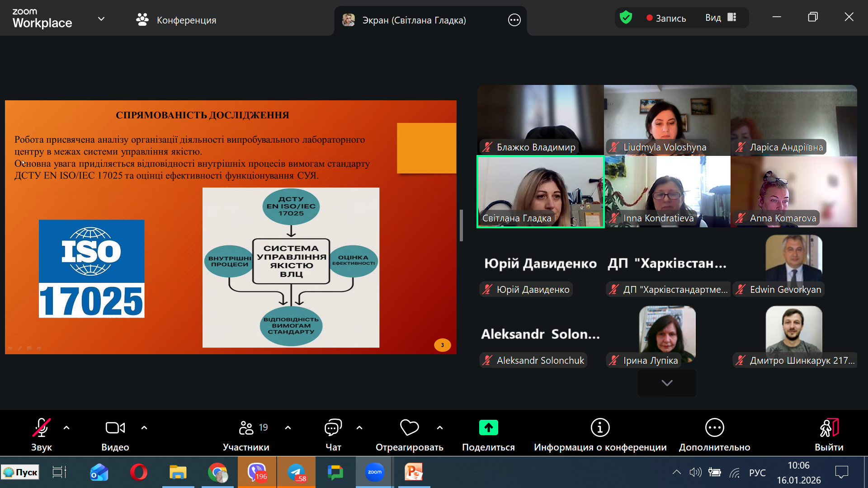The image size is (868, 488).
Task: Click the green Share screen icon
Action: coord(488,428)
